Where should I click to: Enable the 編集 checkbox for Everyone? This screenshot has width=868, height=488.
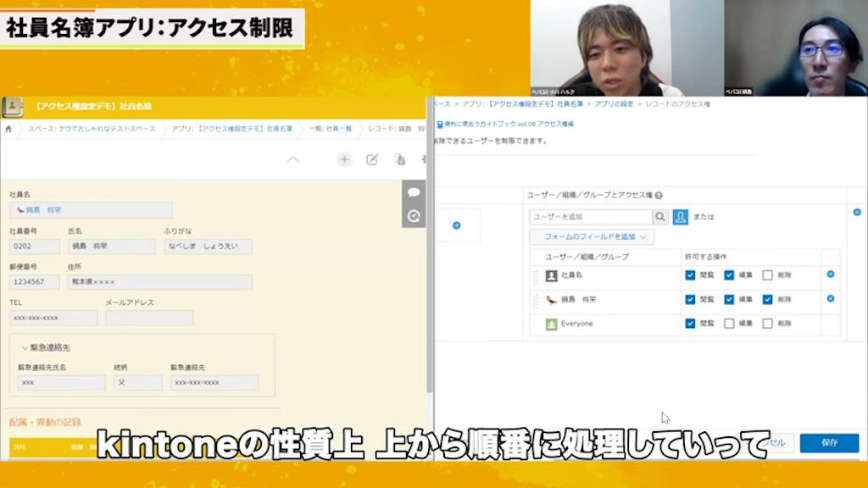pos(729,323)
